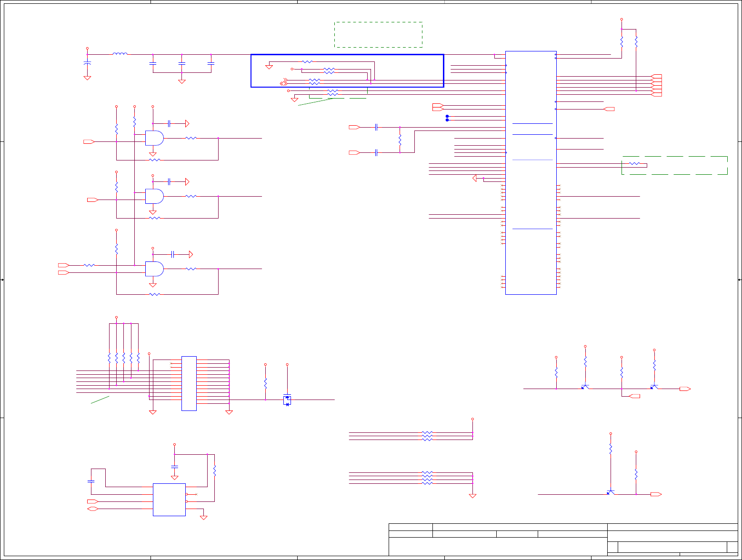Select the stacked double port left of main IC
742x560 pixels.
[438, 107]
